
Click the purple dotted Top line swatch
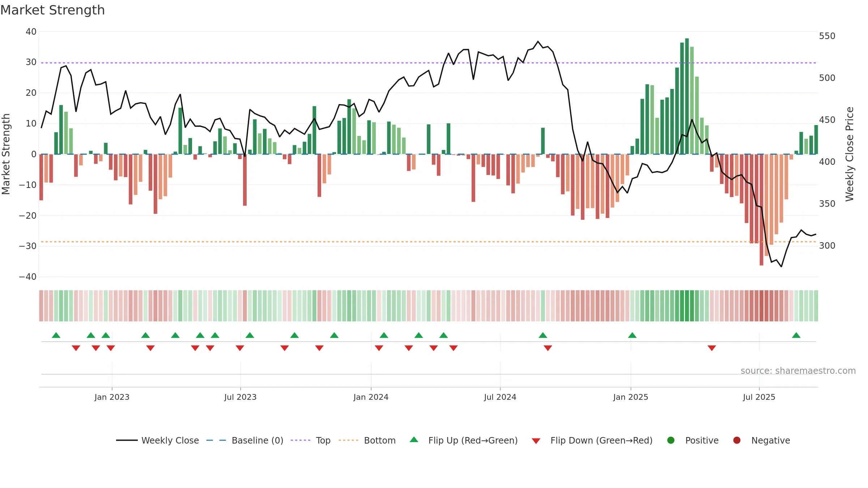(x=301, y=440)
